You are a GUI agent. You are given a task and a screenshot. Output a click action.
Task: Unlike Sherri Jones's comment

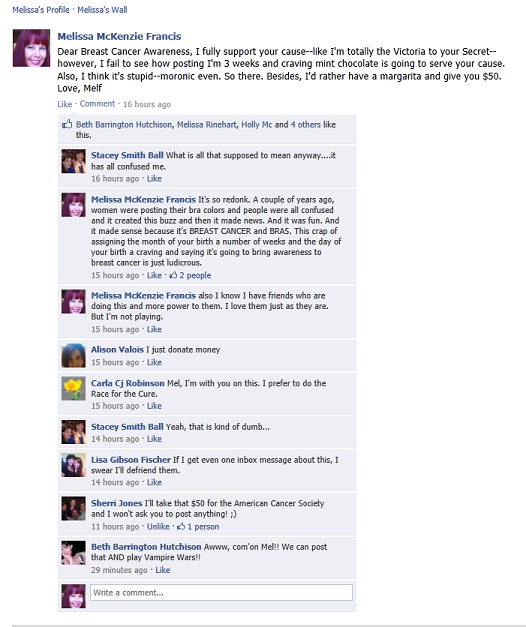pos(158,527)
